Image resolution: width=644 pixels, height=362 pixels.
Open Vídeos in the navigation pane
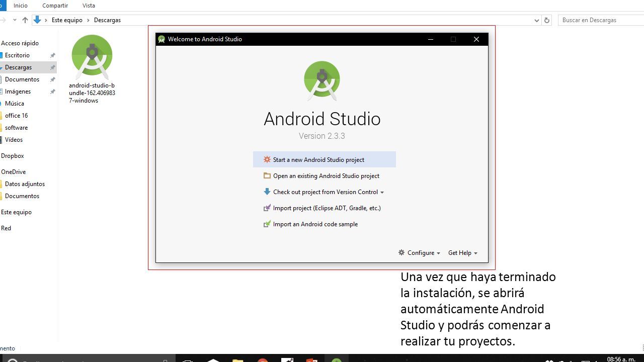(14, 140)
